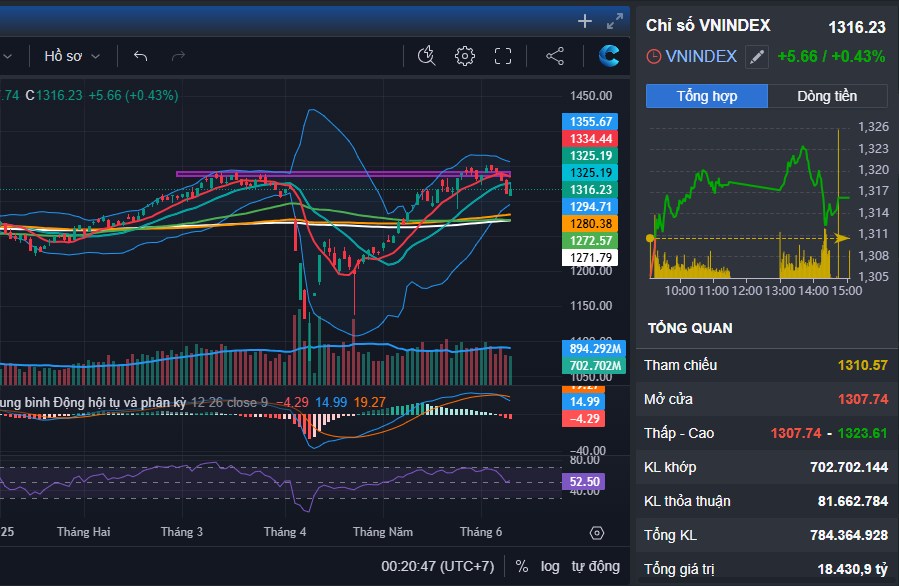Click the RSI 52.50 value label
Image resolution: width=899 pixels, height=586 pixels.
584,482
